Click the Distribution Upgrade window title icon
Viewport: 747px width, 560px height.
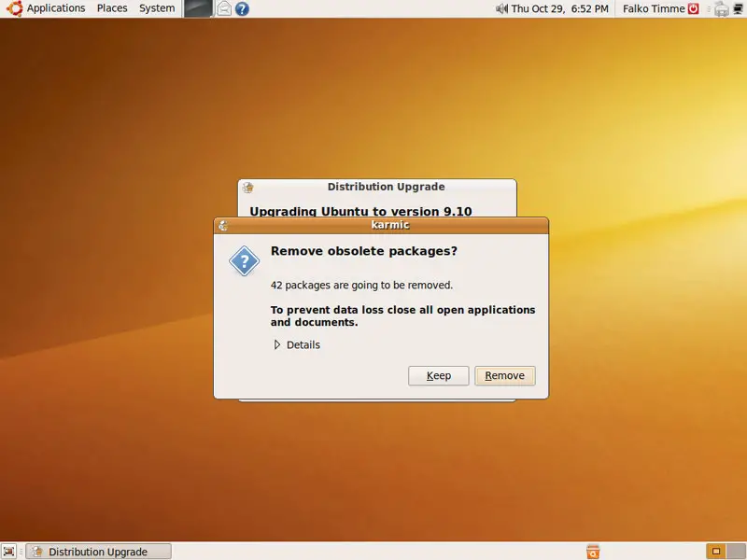[x=247, y=188]
